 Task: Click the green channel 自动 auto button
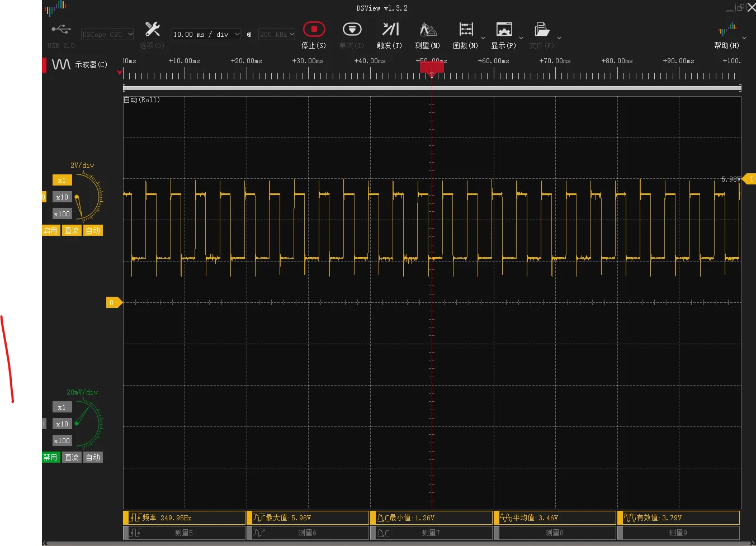pos(93,457)
